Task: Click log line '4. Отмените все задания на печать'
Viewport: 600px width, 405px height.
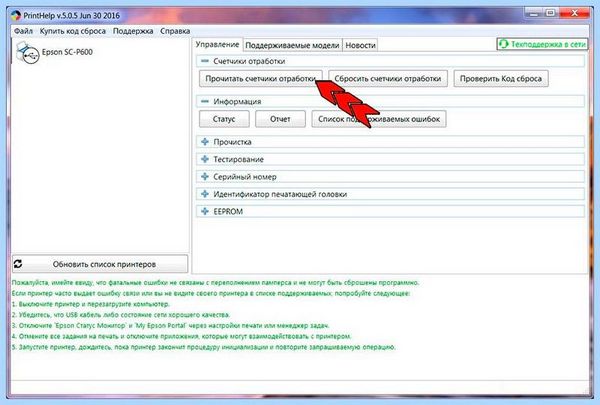Action: pos(181,336)
